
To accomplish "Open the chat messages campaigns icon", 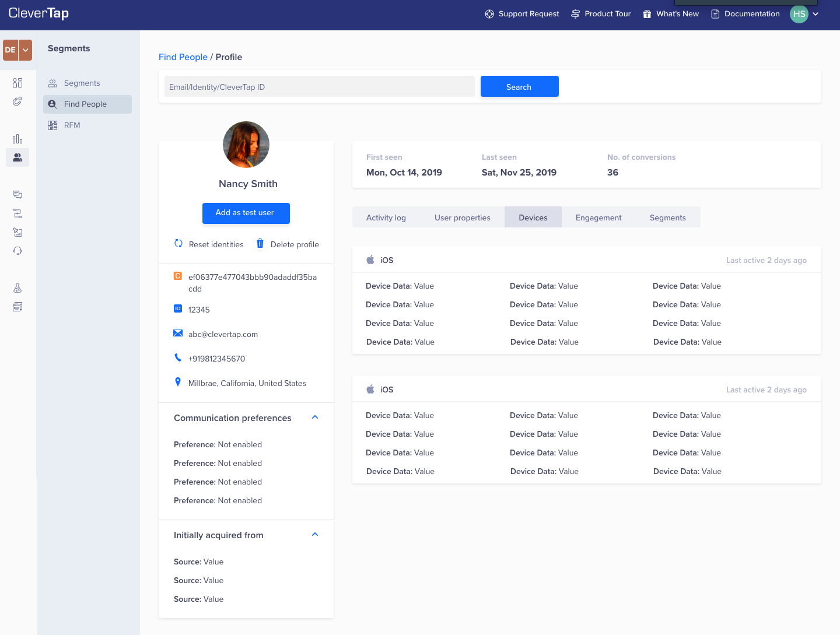I will 17,195.
